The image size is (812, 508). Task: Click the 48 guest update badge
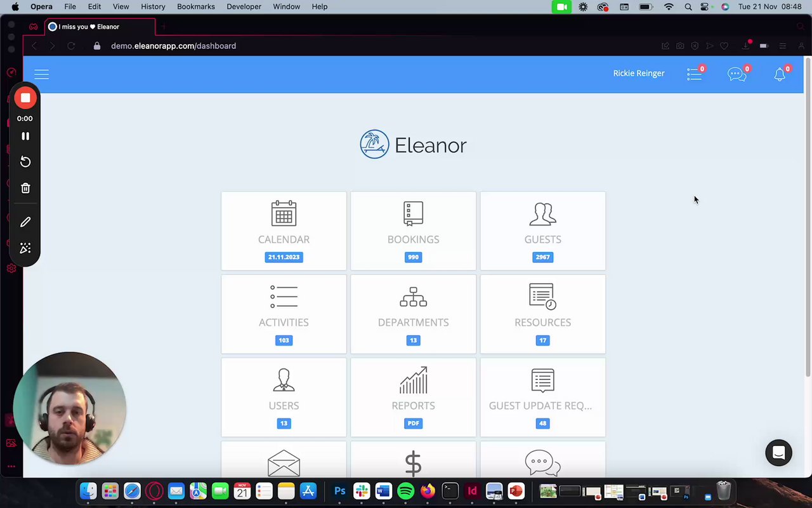click(542, 424)
